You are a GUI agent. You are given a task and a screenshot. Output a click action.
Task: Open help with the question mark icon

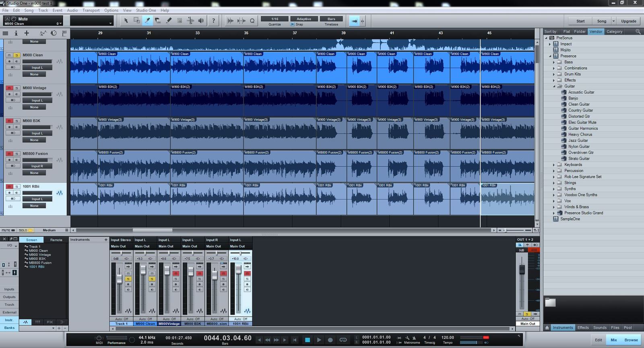(x=213, y=21)
